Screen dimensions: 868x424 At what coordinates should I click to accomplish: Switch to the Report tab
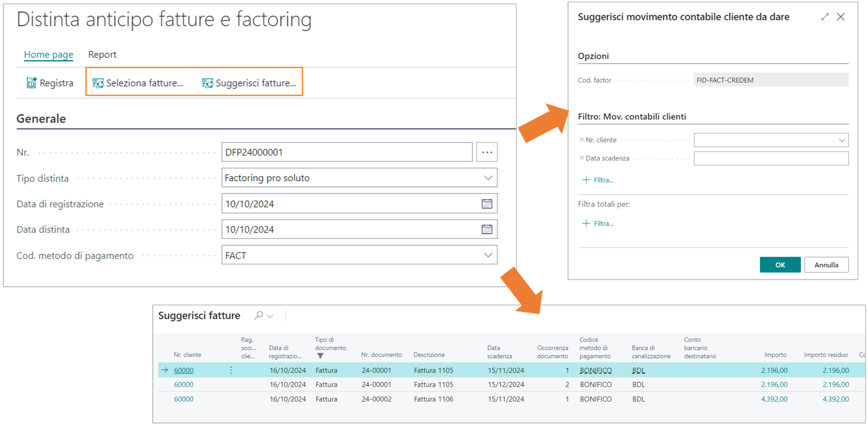[102, 54]
